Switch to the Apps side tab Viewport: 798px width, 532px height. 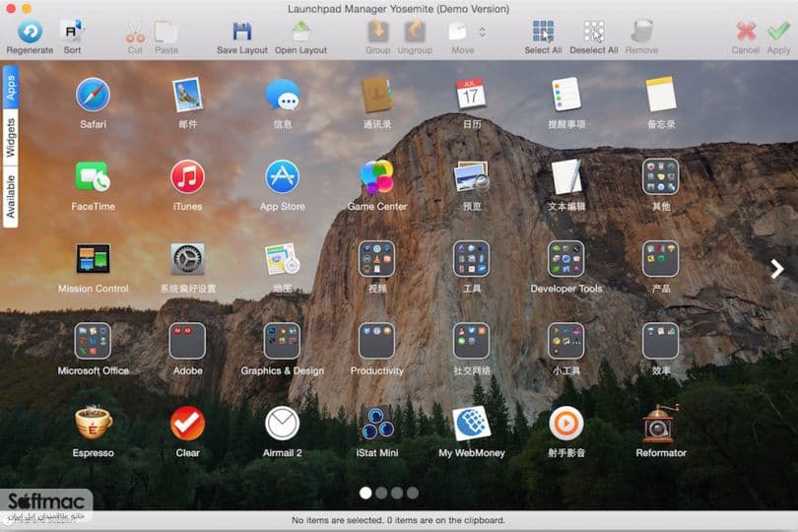[x=11, y=87]
